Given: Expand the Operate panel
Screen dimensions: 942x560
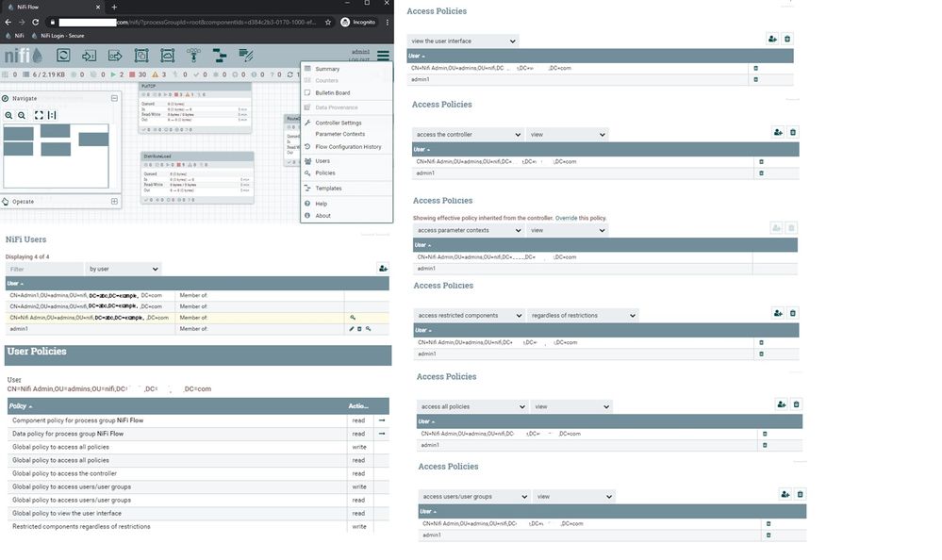Looking at the screenshot, I should point(114,202).
